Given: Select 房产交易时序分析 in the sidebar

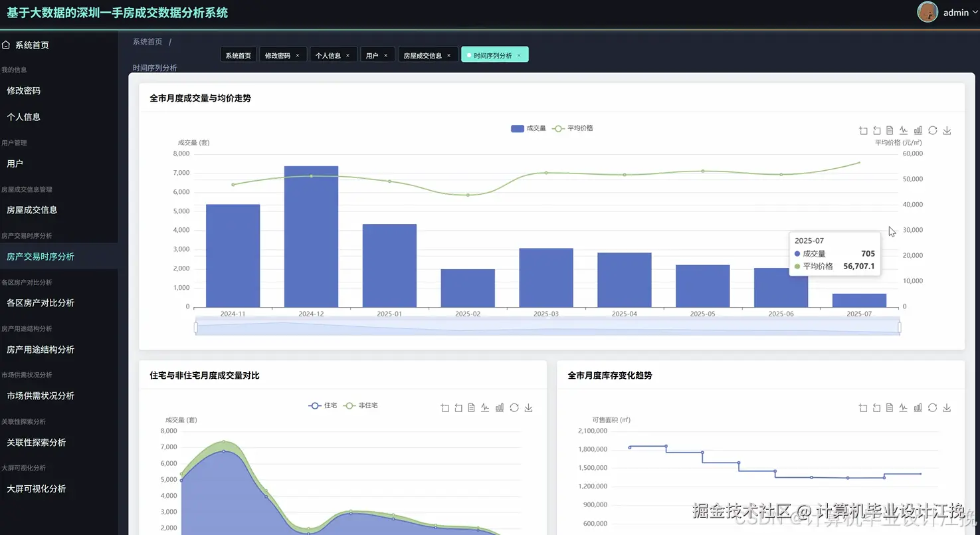Looking at the screenshot, I should [59, 257].
